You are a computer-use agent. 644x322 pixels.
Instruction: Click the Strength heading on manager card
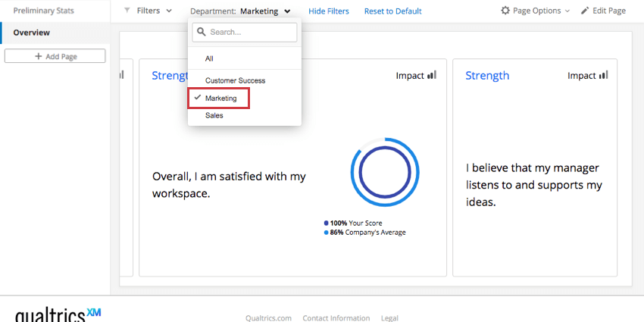tap(487, 76)
